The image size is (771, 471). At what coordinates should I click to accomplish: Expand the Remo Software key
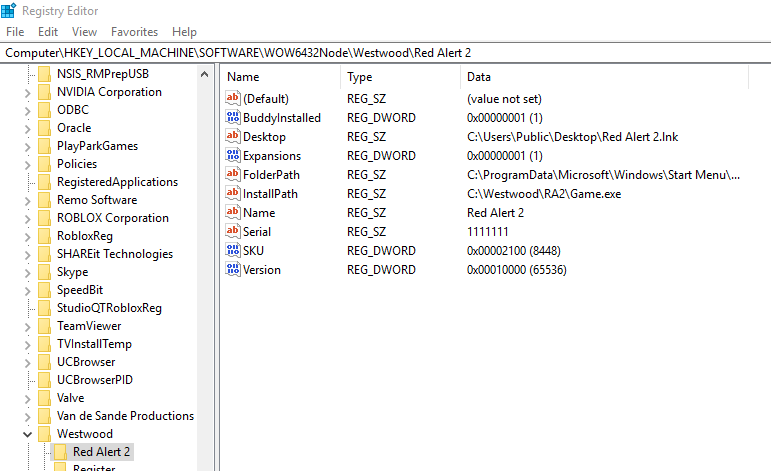click(x=27, y=201)
